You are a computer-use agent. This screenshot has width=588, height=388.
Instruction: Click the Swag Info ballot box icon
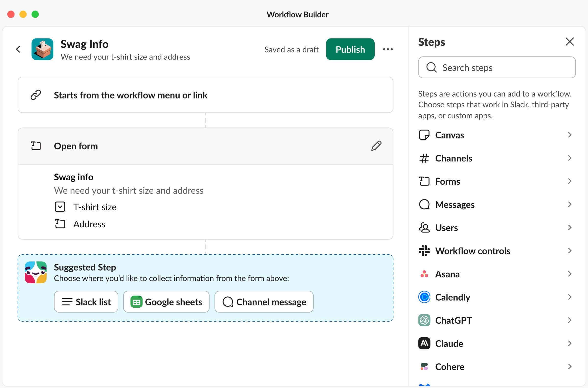[42, 49]
